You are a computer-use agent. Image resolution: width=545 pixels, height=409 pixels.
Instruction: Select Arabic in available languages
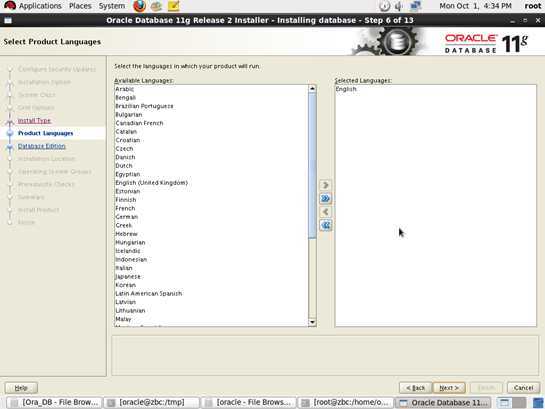(x=124, y=89)
